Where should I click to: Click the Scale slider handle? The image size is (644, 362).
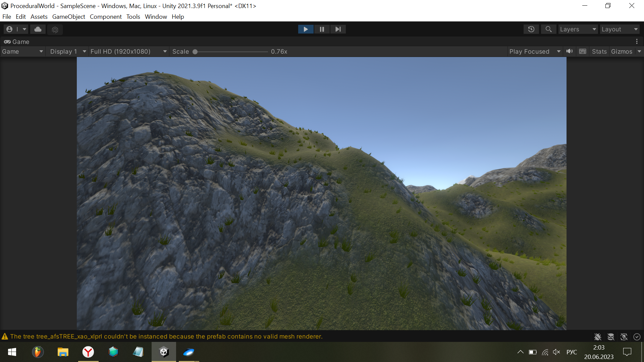point(195,52)
